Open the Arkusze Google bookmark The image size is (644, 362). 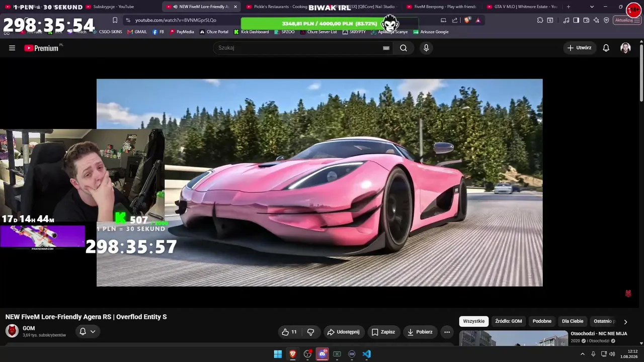pyautogui.click(x=431, y=32)
